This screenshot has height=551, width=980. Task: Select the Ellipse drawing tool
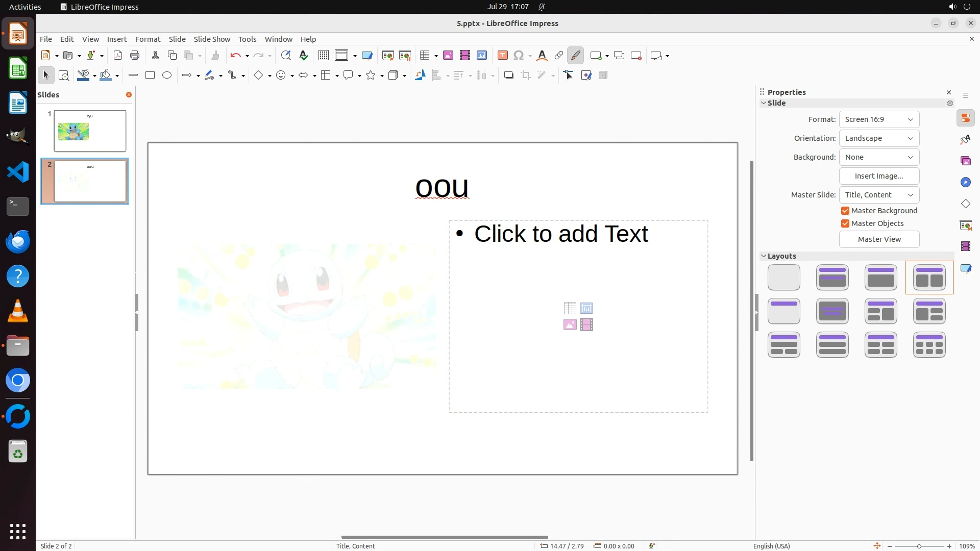(x=167, y=76)
